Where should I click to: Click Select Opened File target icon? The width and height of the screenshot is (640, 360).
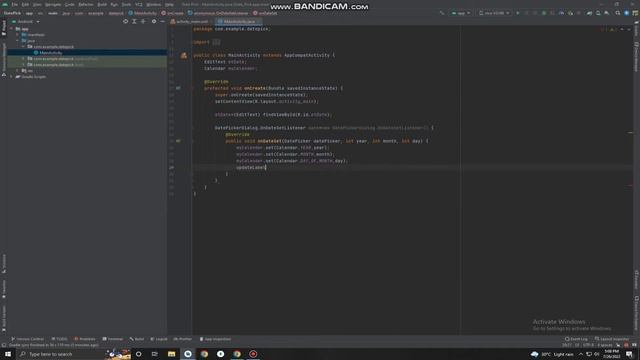click(x=125, y=21)
